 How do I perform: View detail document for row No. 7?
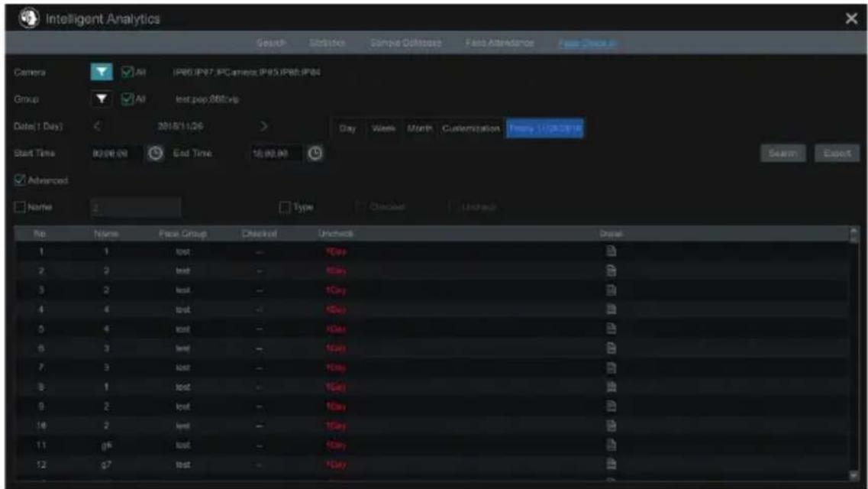(x=611, y=368)
